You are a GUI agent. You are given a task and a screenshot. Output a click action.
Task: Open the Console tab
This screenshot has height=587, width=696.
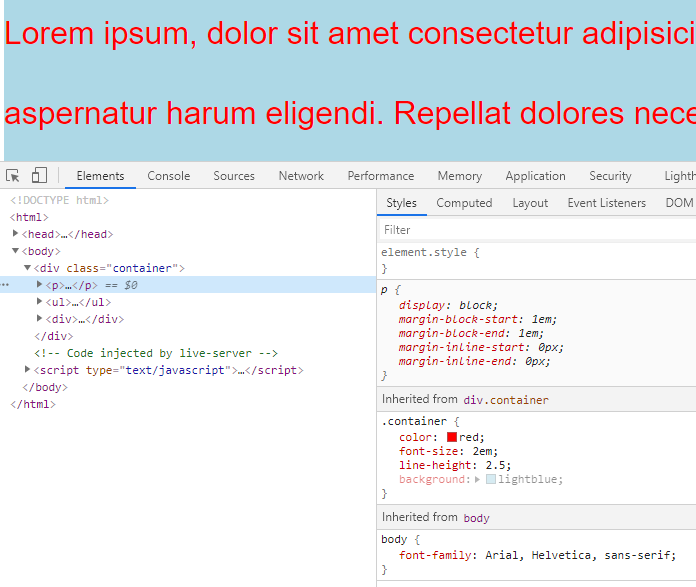168,176
